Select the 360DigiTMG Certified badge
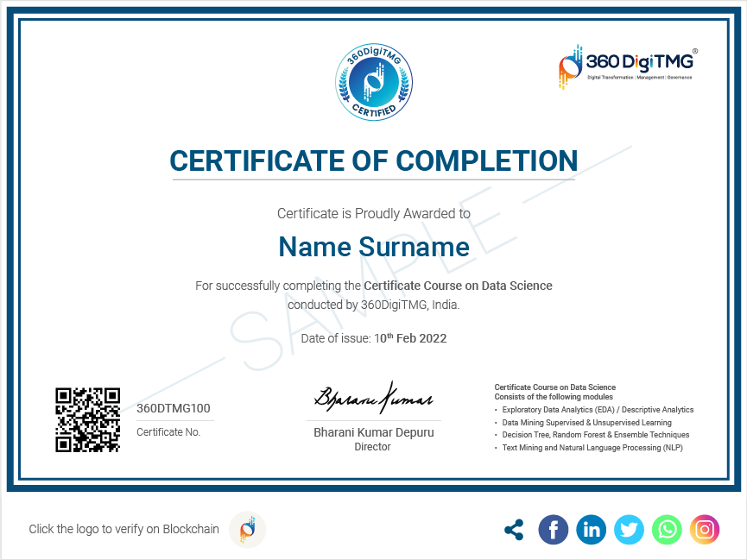 374,81
